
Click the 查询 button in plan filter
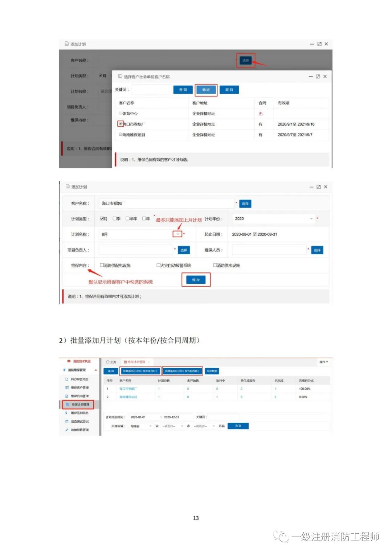238,426
